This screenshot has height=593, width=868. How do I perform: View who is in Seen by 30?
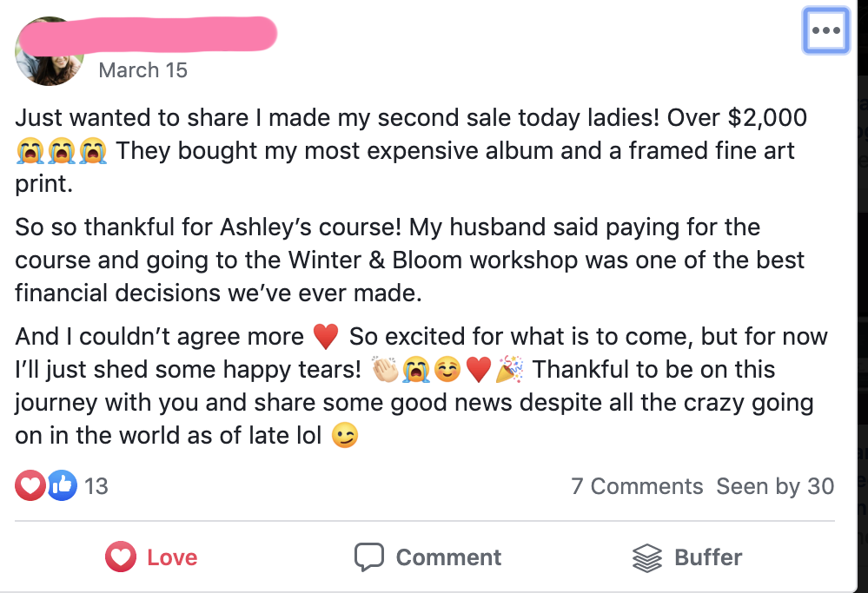tap(775, 486)
